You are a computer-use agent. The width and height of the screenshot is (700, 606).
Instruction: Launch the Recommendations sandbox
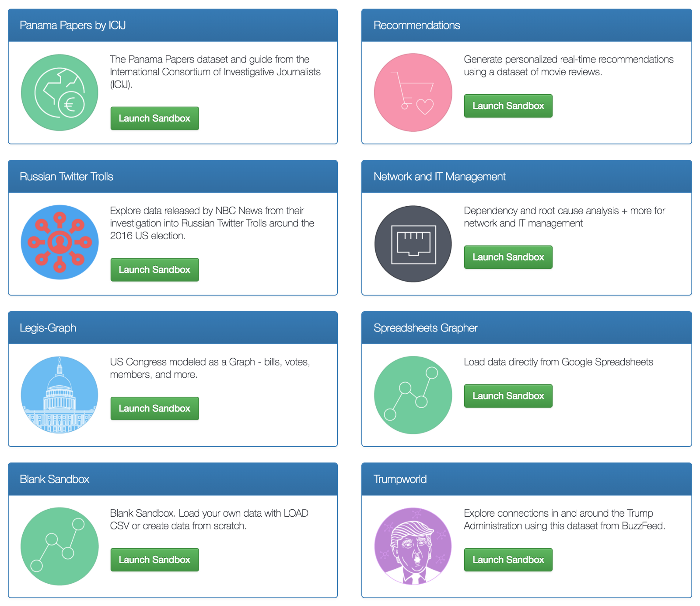coord(508,106)
